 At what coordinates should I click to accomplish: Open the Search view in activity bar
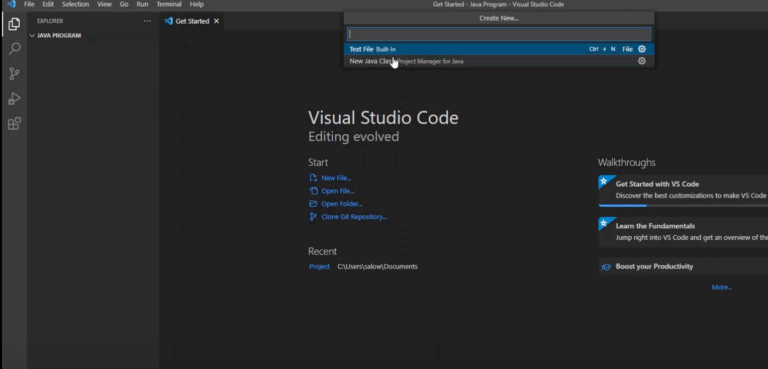pos(14,49)
